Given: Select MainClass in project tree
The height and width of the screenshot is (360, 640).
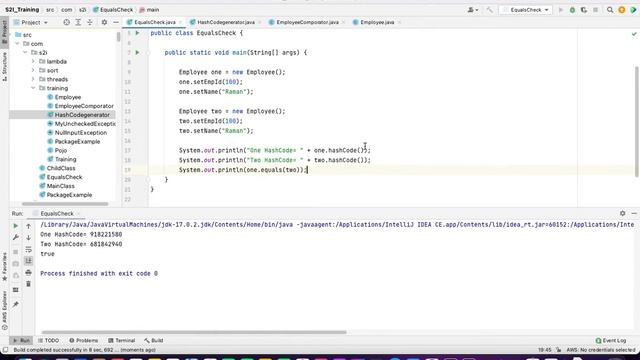Looking at the screenshot, I should tap(60, 186).
